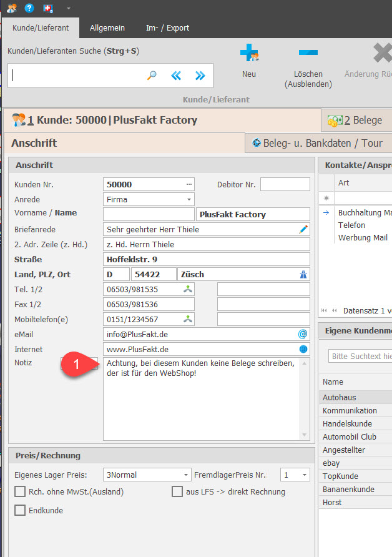Viewport: 392px width, 557px height.
Task: Open the blue help question mark icon
Action: click(29, 8)
